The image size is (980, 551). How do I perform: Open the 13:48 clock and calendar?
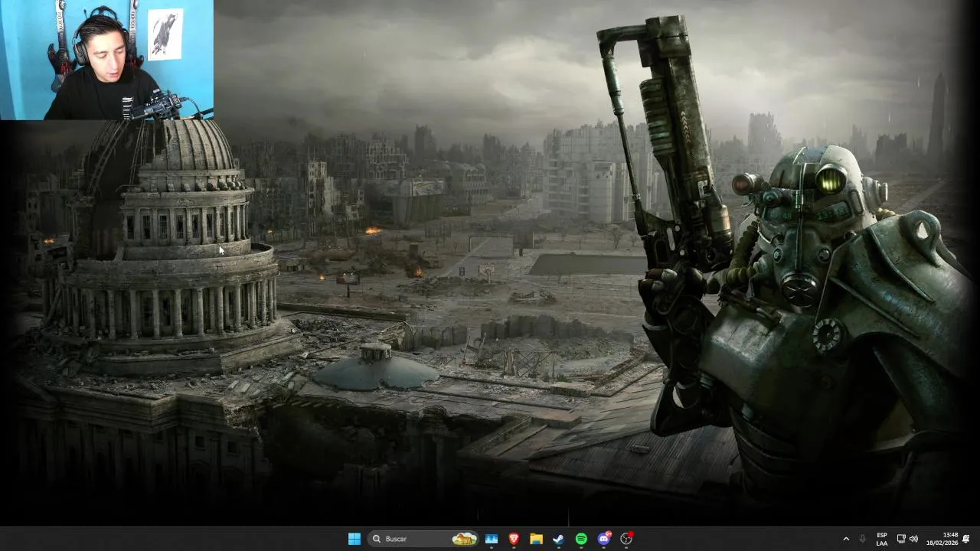942,539
